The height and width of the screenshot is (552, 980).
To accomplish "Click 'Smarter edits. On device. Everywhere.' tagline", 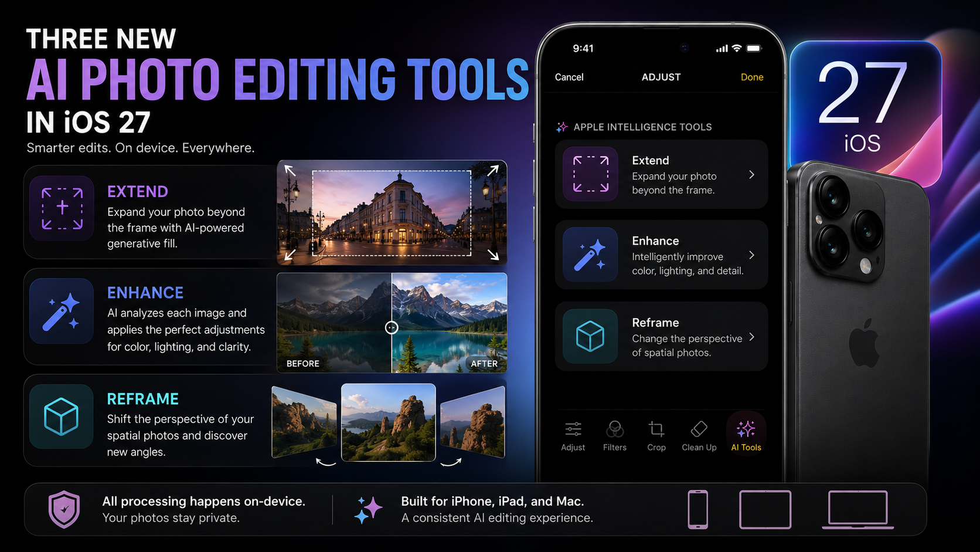I will (x=141, y=148).
